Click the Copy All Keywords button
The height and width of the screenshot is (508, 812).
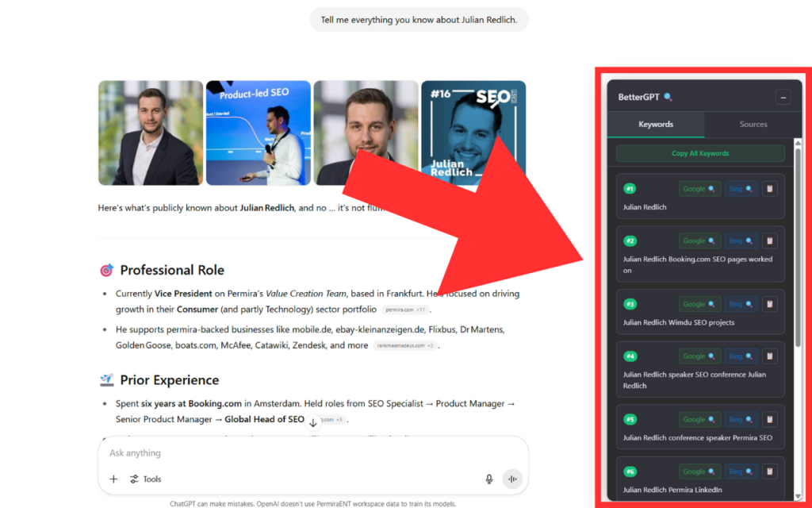click(x=700, y=153)
